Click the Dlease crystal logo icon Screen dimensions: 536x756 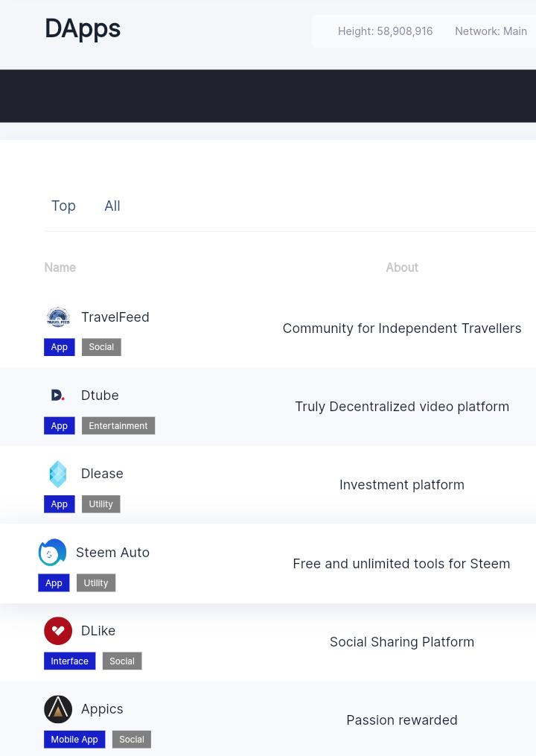point(58,474)
